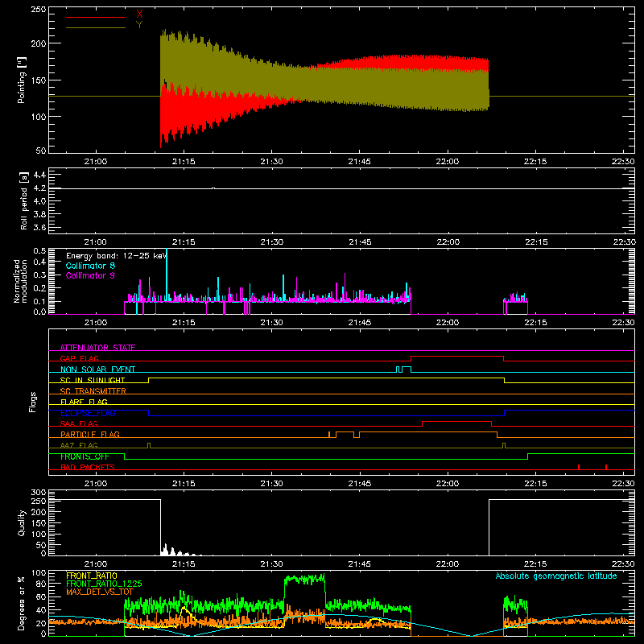Click the SC_IN_SUNLIGHT flag label

tap(93, 380)
